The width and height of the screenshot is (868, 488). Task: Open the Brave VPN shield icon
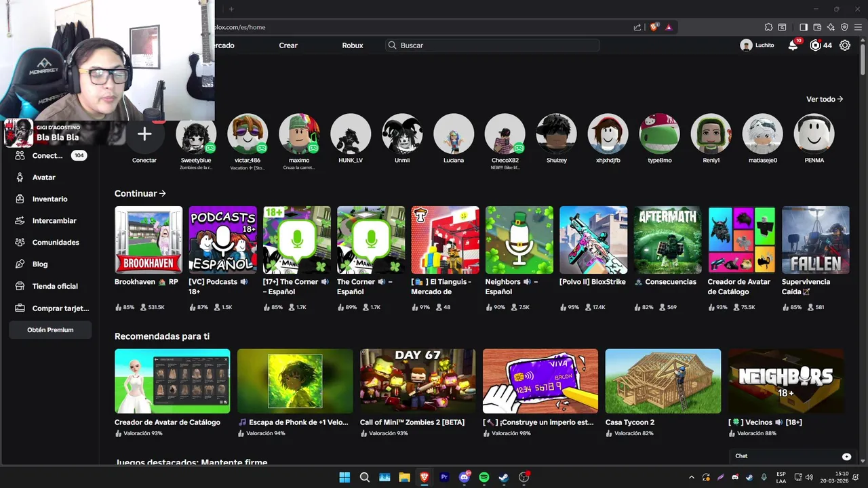(844, 27)
